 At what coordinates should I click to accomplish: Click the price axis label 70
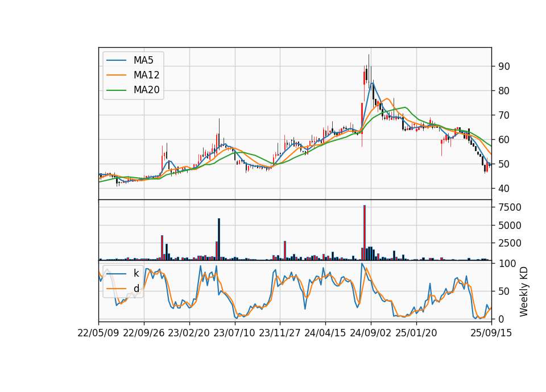[x=504, y=115]
